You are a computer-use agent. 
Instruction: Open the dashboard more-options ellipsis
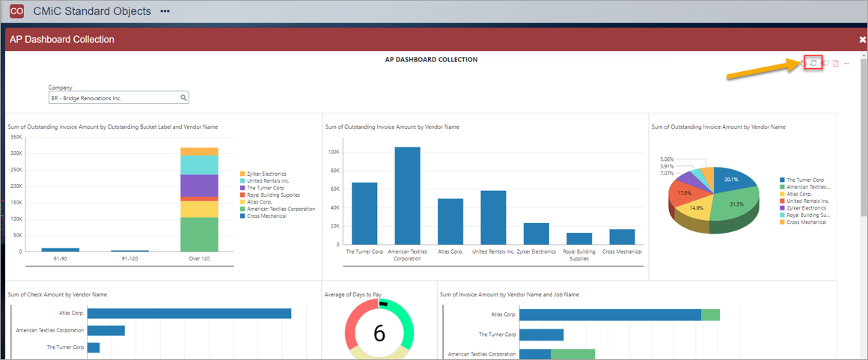(x=846, y=64)
